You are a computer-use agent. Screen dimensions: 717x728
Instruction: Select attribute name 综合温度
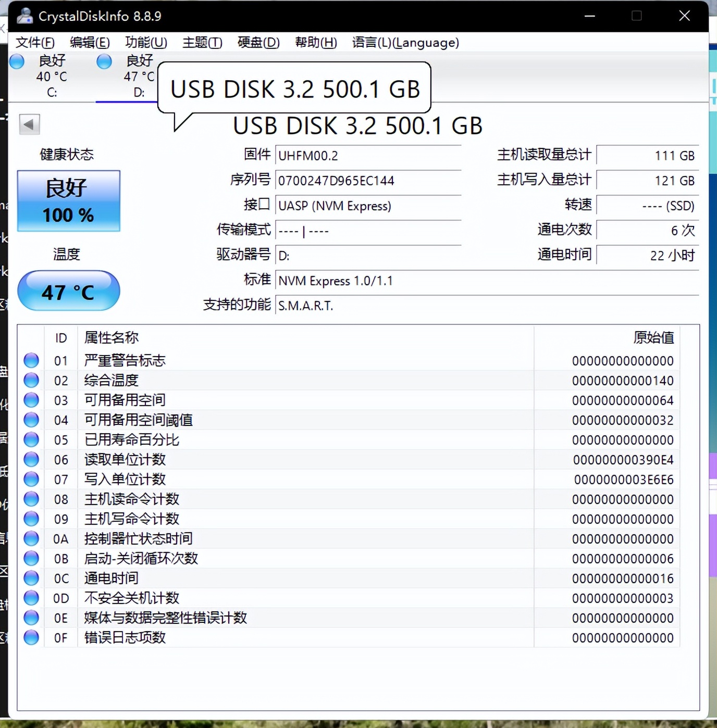112,380
